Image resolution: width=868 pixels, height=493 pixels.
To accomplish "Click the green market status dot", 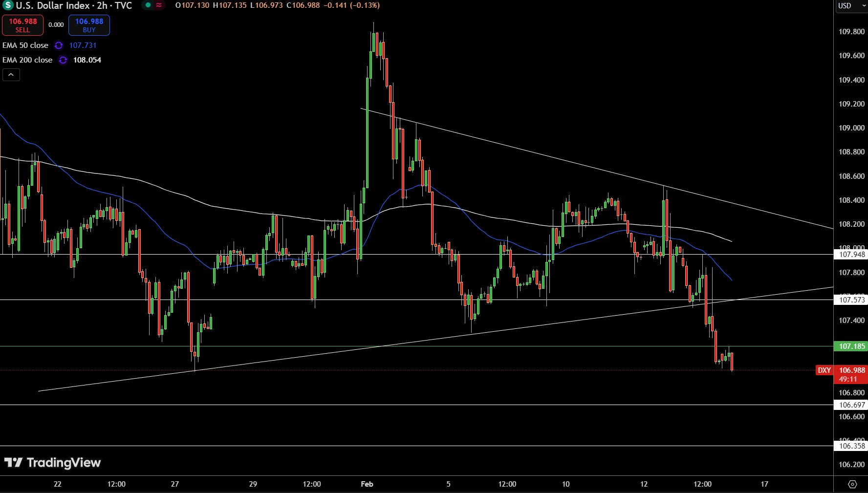I will coord(148,5).
